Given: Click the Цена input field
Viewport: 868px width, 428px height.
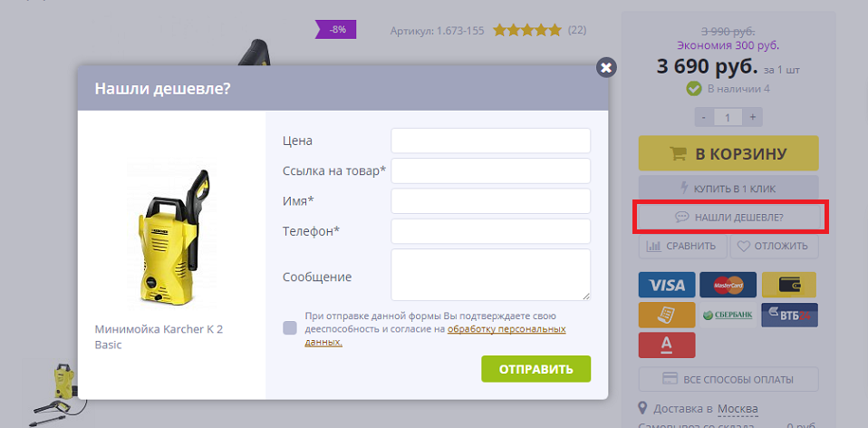Looking at the screenshot, I should [490, 141].
